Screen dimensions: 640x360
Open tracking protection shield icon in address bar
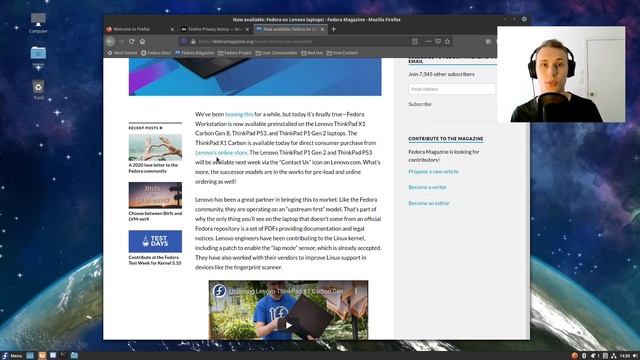[184, 41]
